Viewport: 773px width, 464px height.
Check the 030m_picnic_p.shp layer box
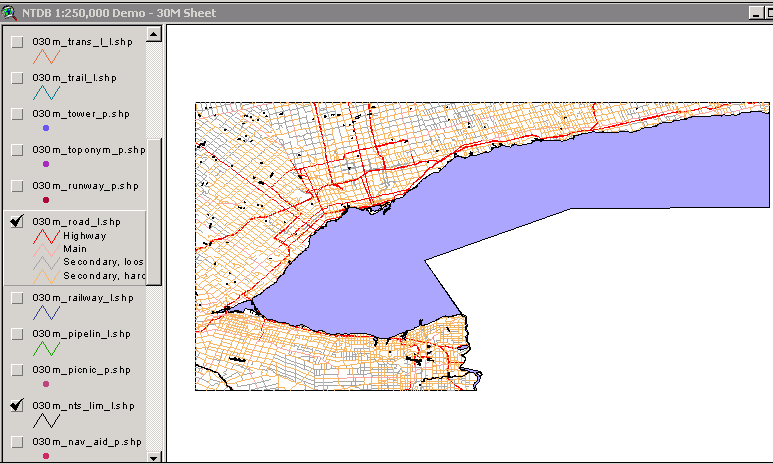[x=17, y=370]
